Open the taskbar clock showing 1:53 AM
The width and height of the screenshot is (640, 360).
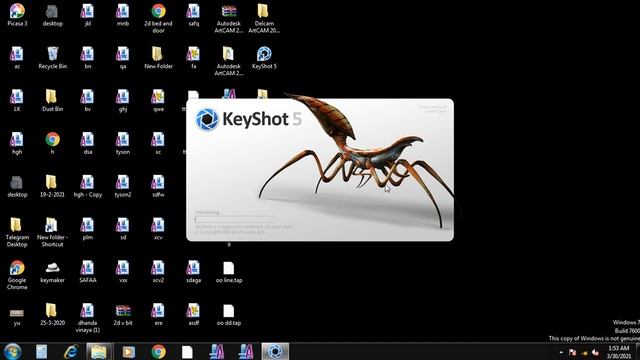619,352
